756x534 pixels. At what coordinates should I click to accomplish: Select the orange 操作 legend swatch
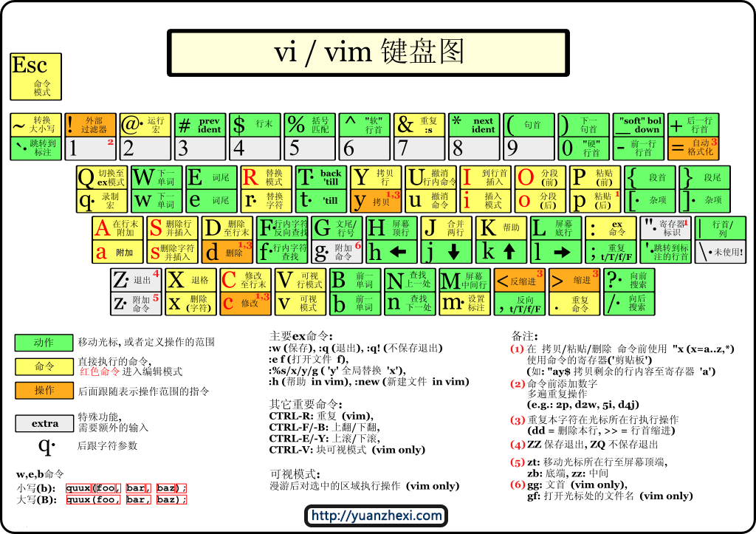click(x=44, y=390)
